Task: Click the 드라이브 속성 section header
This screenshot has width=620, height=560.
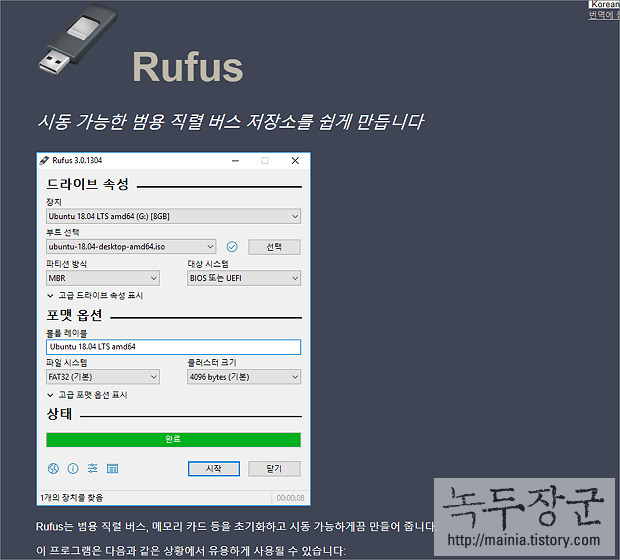Action: click(x=87, y=184)
